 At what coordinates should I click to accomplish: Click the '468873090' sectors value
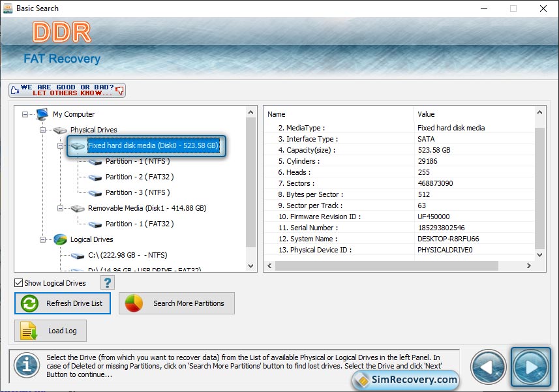(x=435, y=183)
